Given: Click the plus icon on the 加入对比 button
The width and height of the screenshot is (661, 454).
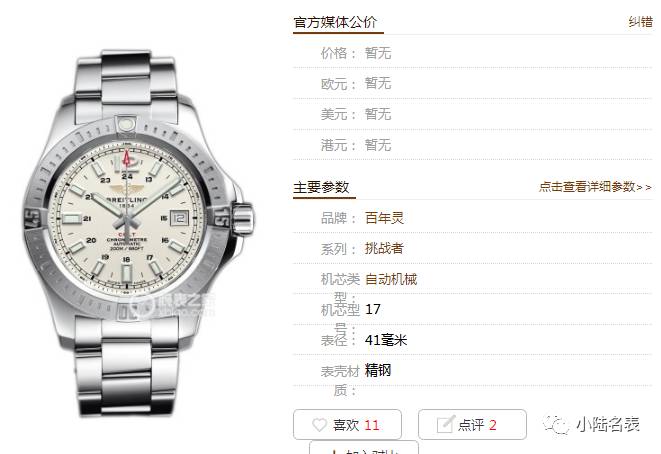Looking at the screenshot, I should click(x=334, y=452).
